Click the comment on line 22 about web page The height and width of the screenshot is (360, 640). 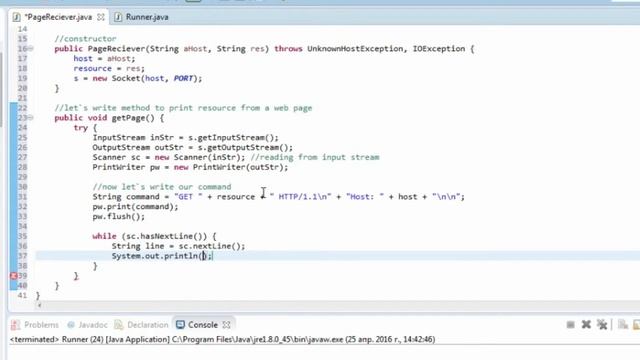(183, 108)
